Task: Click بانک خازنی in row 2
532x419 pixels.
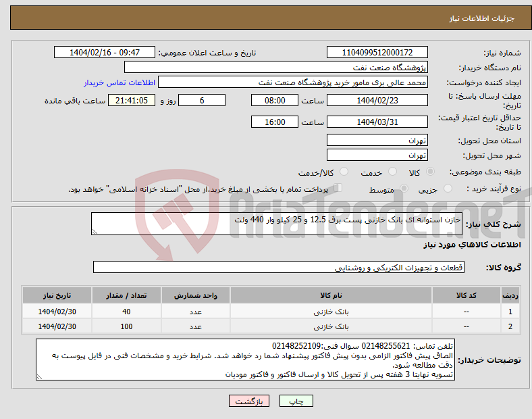Action: 331,326
